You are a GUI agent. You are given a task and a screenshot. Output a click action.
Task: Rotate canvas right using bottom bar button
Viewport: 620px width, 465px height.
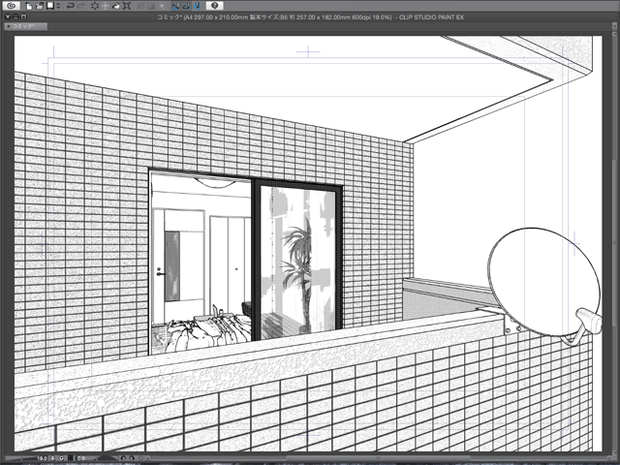(131, 458)
